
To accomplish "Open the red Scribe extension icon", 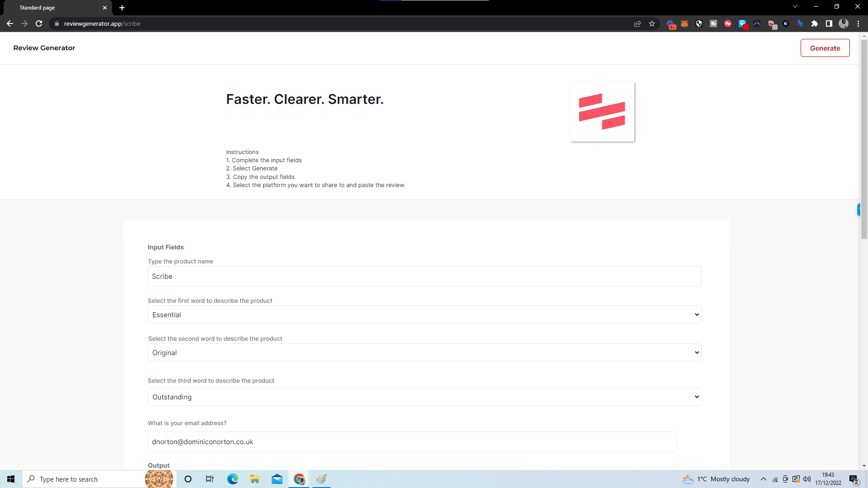I will coord(728,23).
